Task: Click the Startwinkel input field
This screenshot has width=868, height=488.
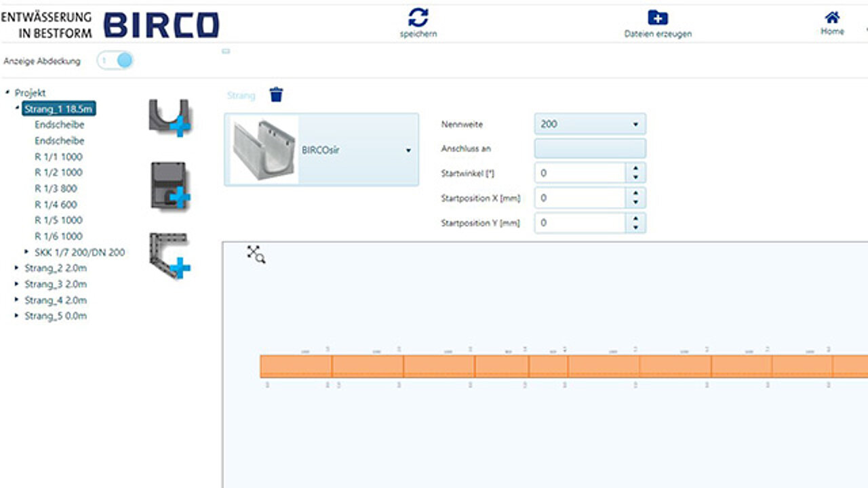Action: tap(580, 173)
